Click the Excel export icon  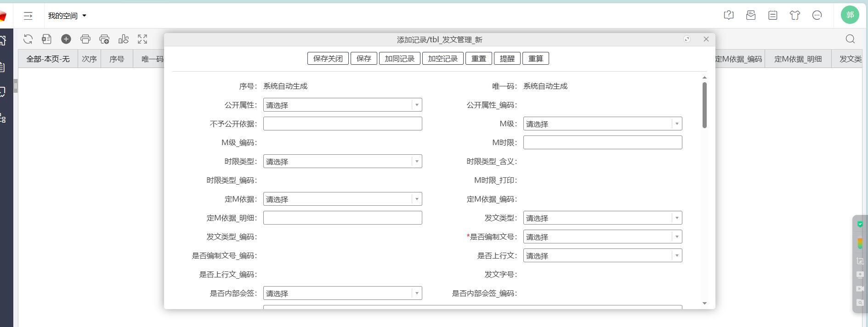(x=46, y=39)
